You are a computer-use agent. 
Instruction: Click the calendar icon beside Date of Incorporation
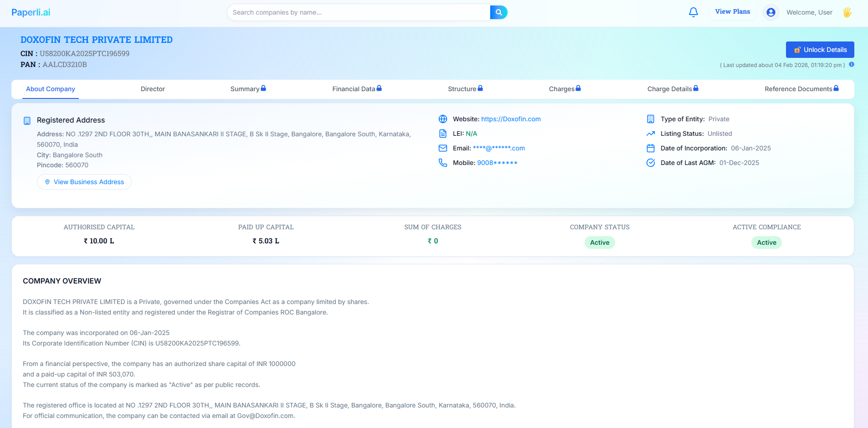[x=650, y=148]
